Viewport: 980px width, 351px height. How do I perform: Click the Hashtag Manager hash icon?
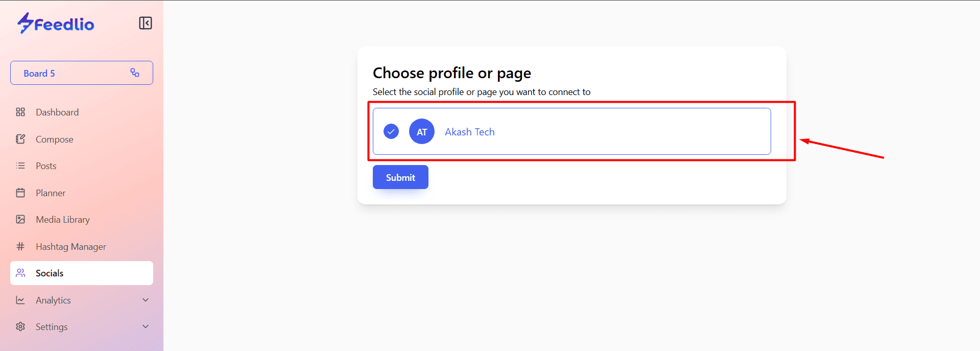point(20,246)
